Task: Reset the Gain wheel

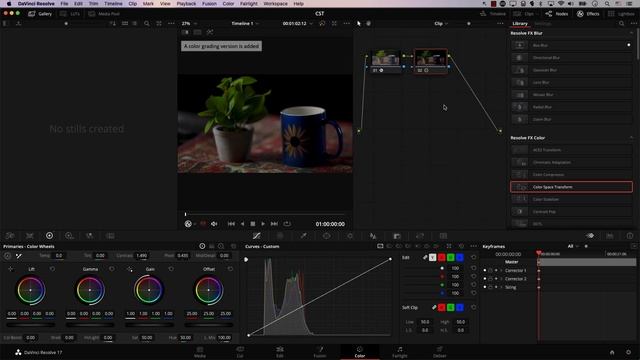Action: pos(171,269)
